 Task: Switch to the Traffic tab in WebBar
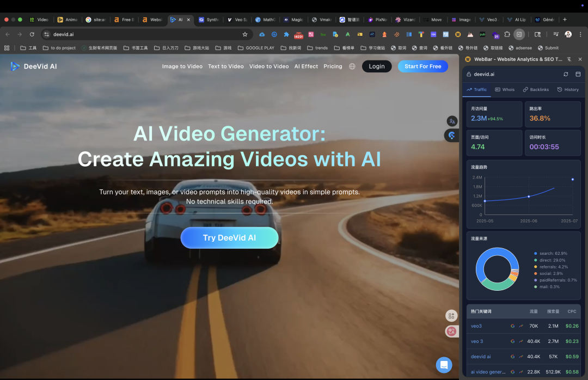coord(476,90)
